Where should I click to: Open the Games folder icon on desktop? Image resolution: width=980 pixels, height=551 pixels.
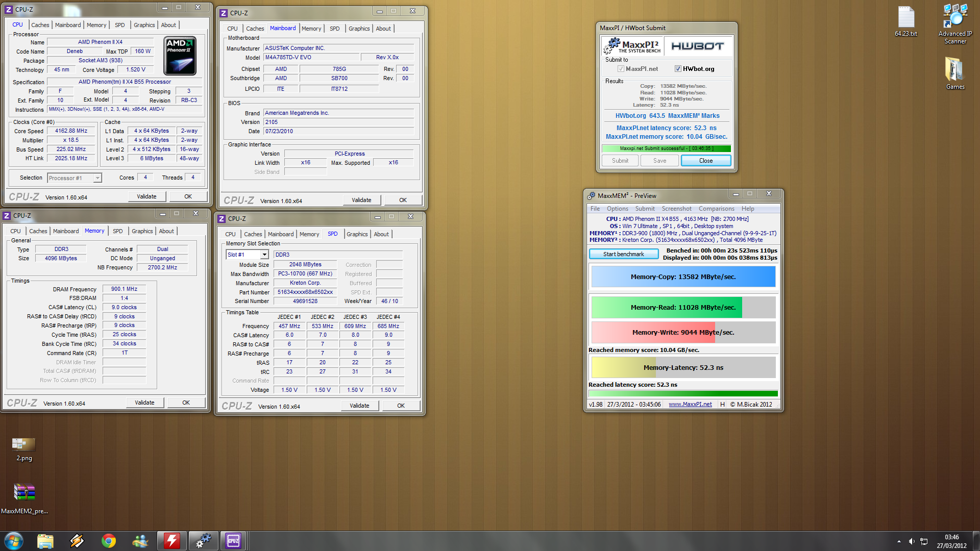[955, 73]
